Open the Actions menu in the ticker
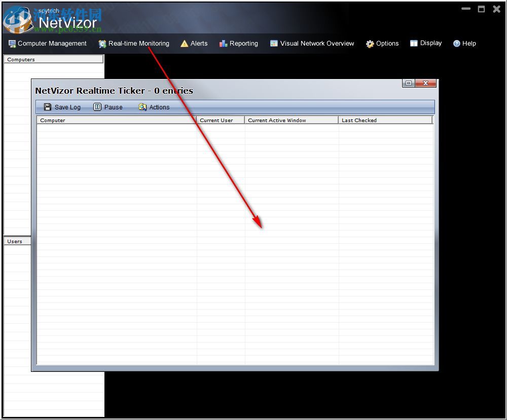The image size is (507, 420). (154, 107)
